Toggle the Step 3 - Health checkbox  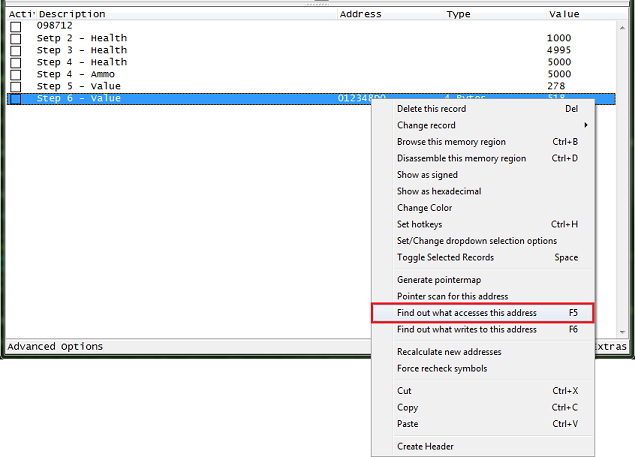coord(15,51)
